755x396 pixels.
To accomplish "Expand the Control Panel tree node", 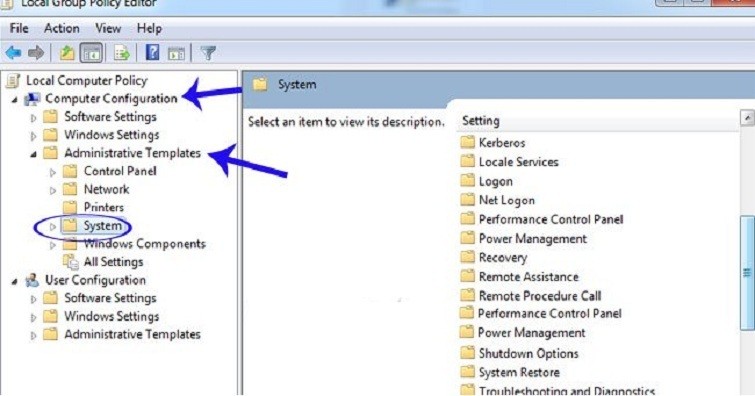I will click(53, 172).
